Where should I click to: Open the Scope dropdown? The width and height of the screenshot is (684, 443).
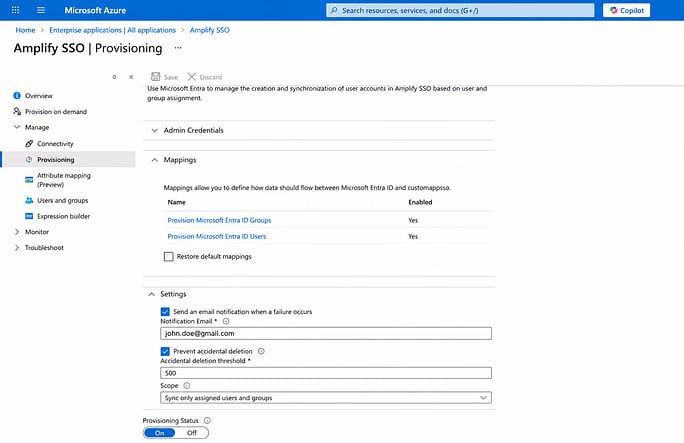point(326,398)
